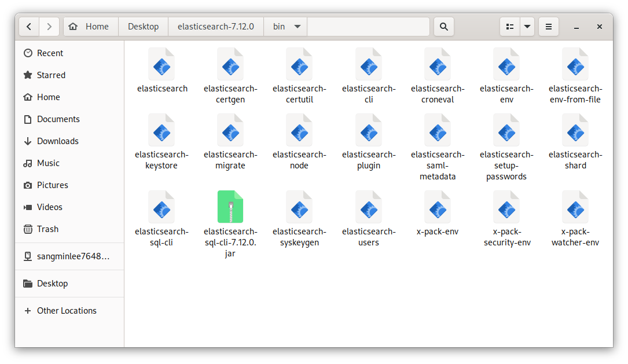Select the elasticsearch-cli file icon
This screenshot has width=628, height=364.
coord(369,64)
